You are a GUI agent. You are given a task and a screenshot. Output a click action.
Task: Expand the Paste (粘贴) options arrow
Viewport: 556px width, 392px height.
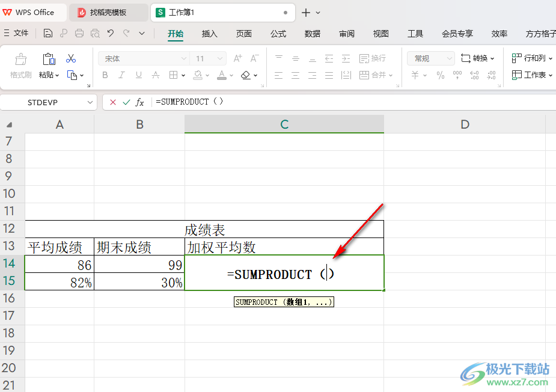(57, 75)
